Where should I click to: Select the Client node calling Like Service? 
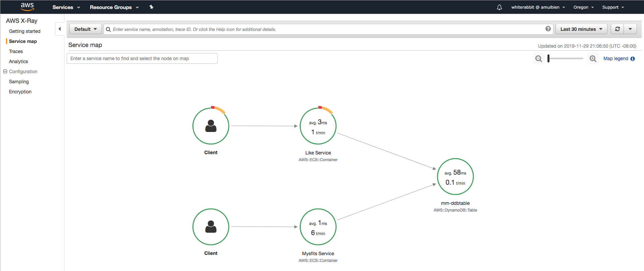pyautogui.click(x=211, y=126)
